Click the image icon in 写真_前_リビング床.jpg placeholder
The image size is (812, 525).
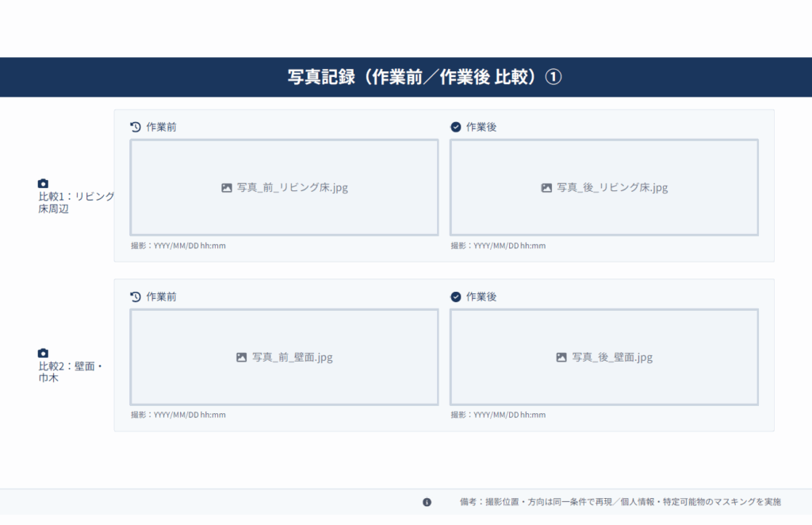tap(226, 188)
